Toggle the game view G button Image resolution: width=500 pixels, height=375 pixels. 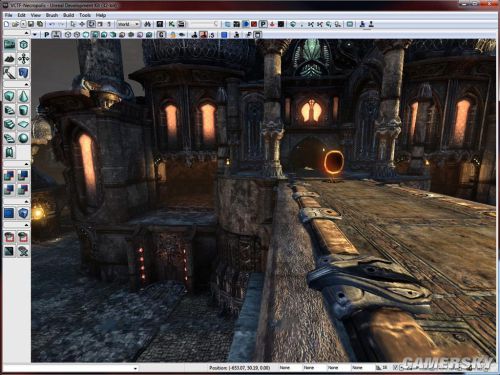(x=162, y=35)
